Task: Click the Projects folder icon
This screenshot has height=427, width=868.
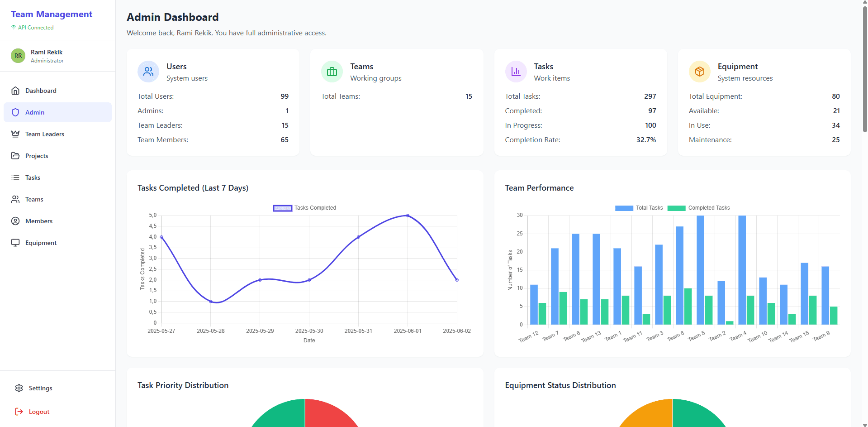Action: [15, 156]
